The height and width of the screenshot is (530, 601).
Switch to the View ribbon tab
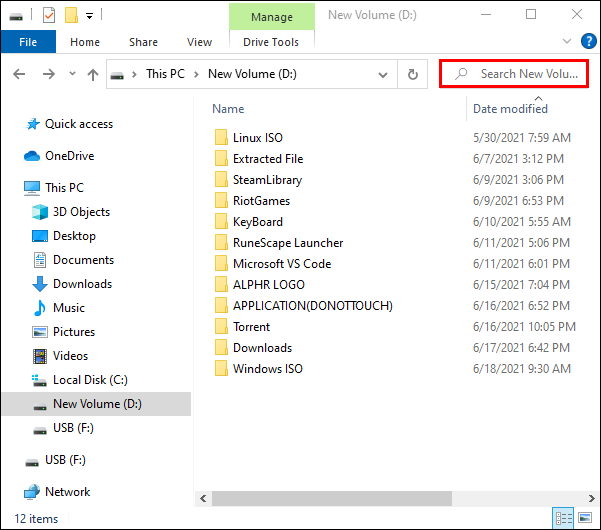tap(199, 42)
